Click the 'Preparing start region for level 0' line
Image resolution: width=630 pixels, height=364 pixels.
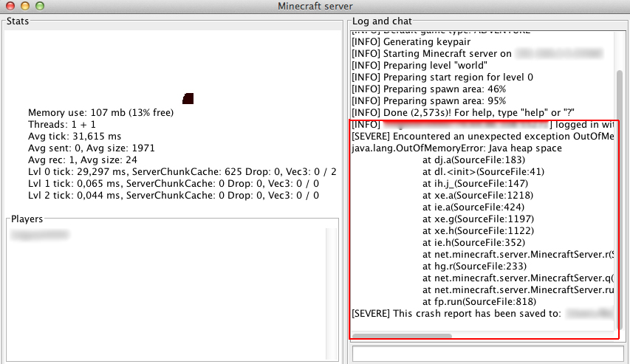click(442, 77)
